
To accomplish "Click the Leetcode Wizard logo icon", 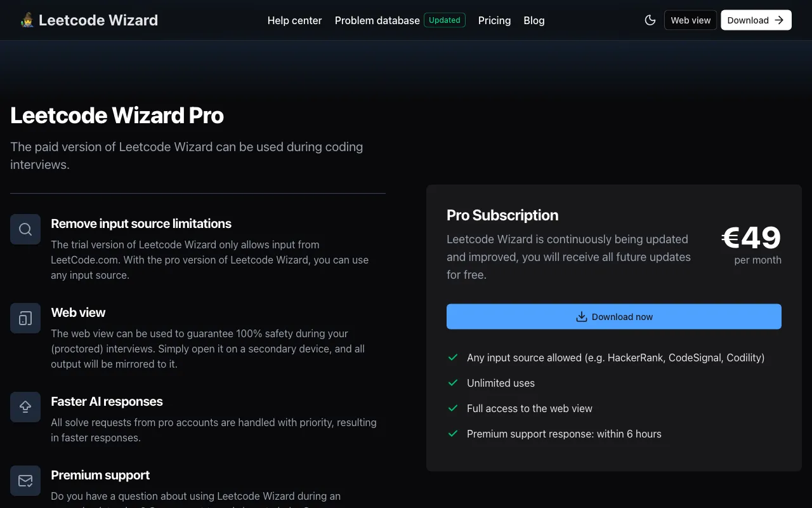I will click(27, 20).
